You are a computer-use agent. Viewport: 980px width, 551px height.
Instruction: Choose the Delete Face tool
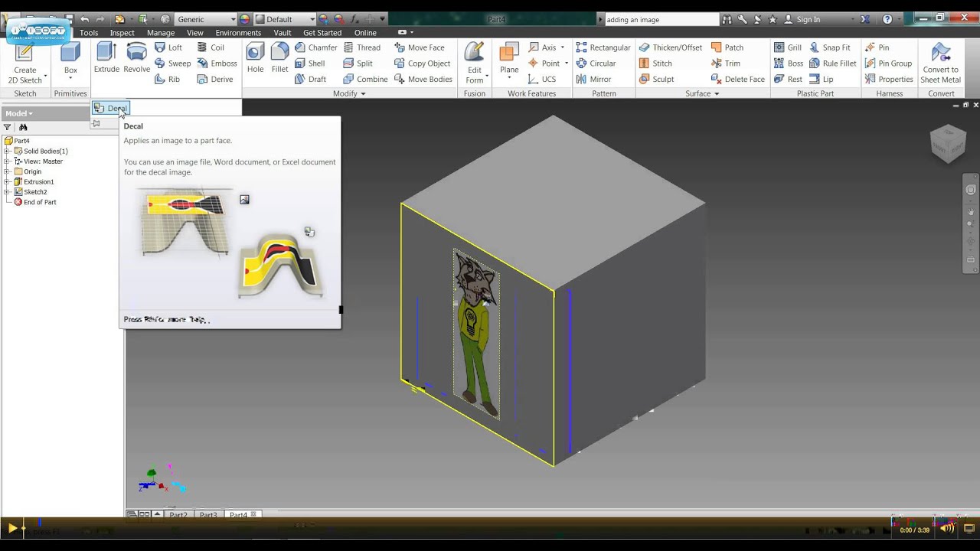coord(738,80)
